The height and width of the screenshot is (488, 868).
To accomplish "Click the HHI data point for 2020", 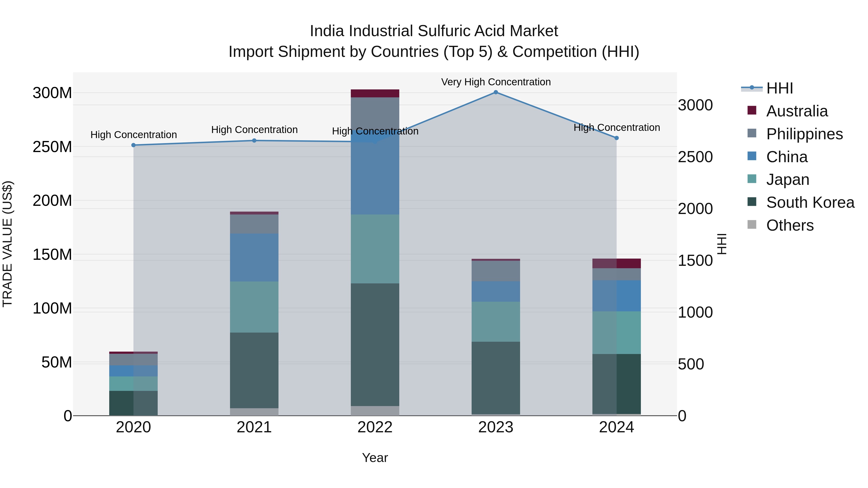I will (133, 145).
